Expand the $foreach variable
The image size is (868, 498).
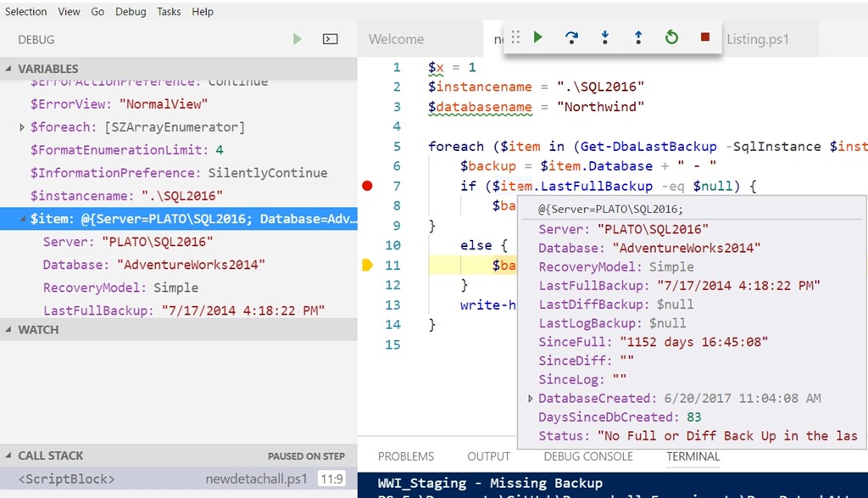point(22,127)
